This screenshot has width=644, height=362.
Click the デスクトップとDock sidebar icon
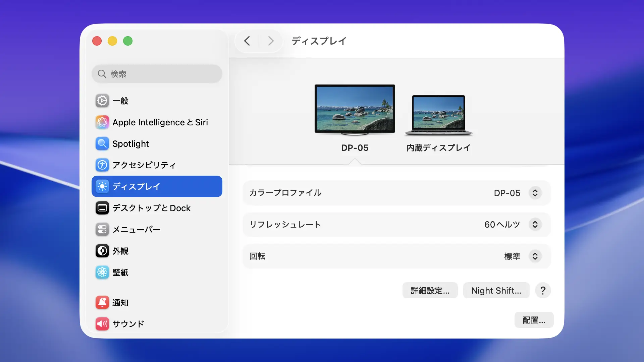(102, 208)
